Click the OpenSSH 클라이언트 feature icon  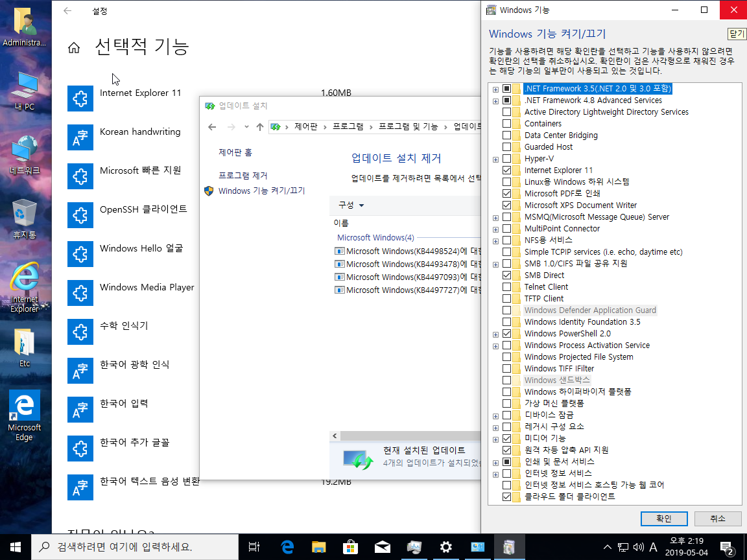pos(80,215)
